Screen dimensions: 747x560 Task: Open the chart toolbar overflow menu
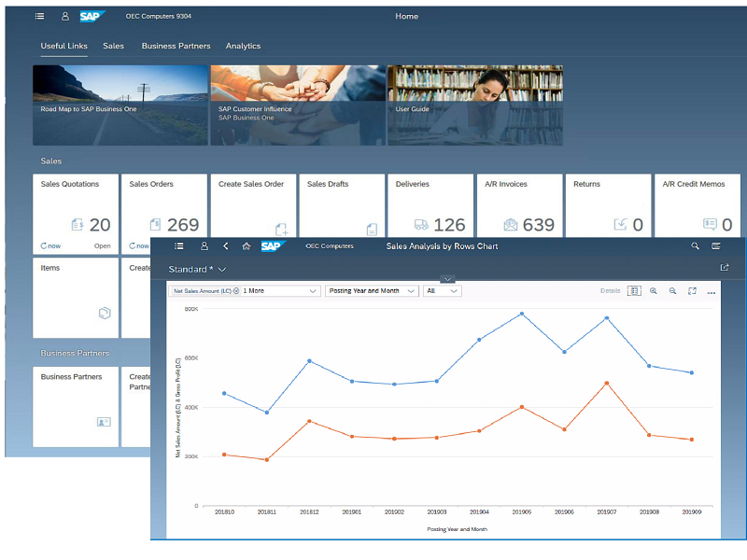pyautogui.click(x=712, y=292)
